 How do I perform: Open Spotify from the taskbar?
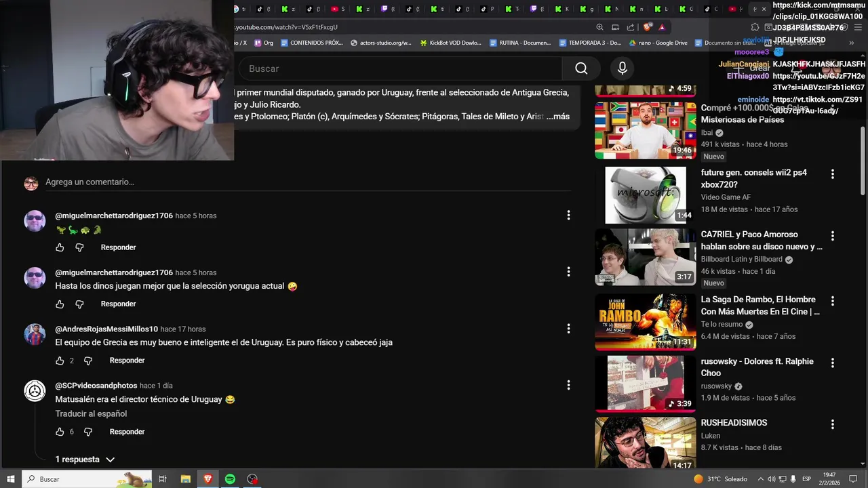point(230,479)
